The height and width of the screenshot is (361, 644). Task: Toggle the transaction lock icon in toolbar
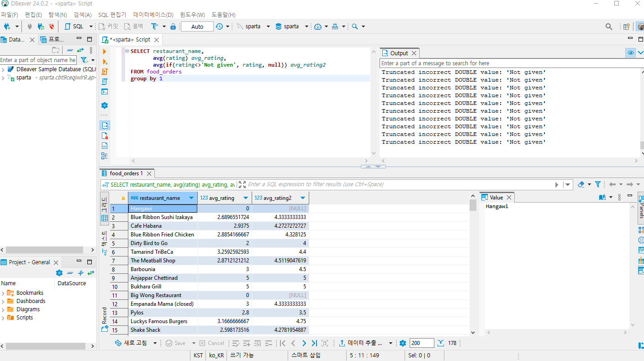pos(173,26)
